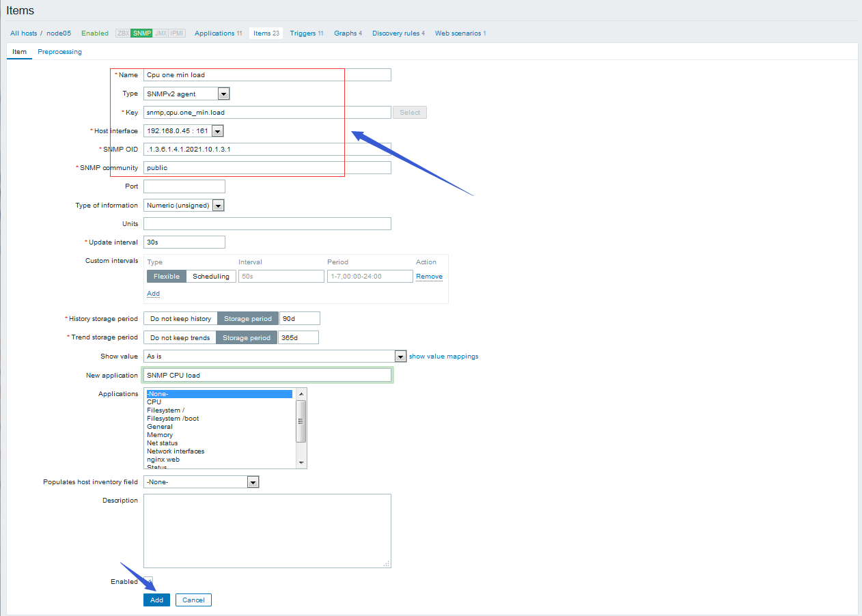Open the show value mappings link
Screen dimensions: 862x616
(x=443, y=356)
